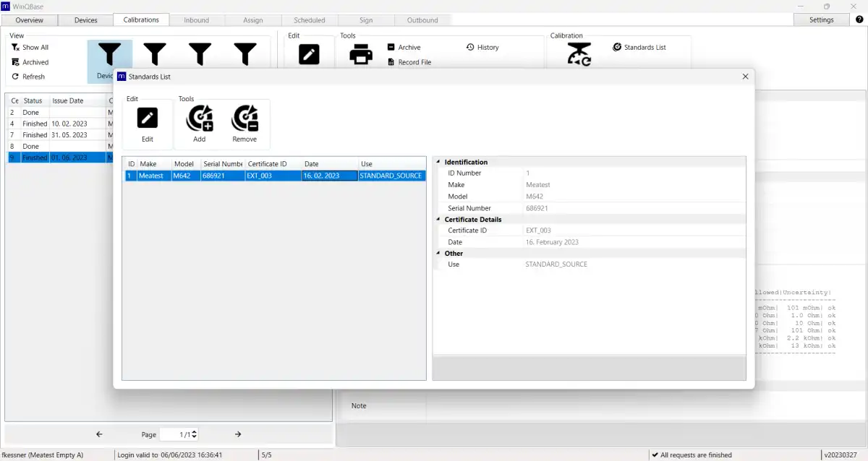Click the 16. 02. 2023 date cell
This screenshot has width=868, height=461.
[x=330, y=176]
